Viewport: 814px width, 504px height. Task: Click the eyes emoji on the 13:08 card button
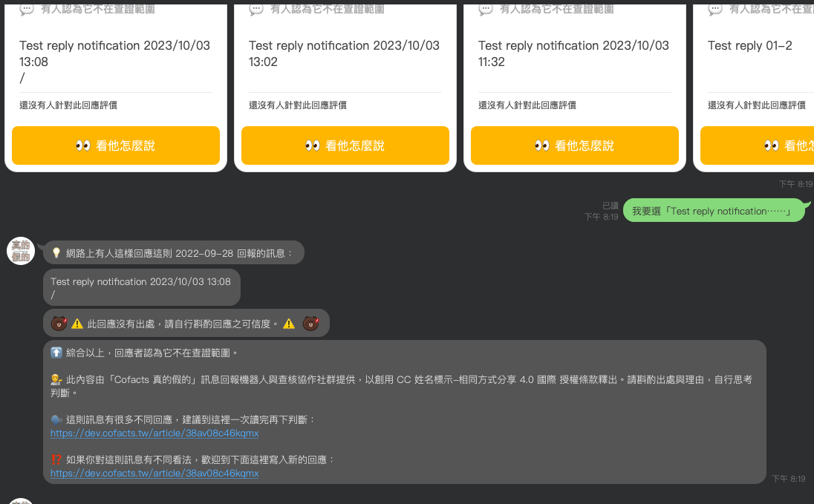point(83,145)
